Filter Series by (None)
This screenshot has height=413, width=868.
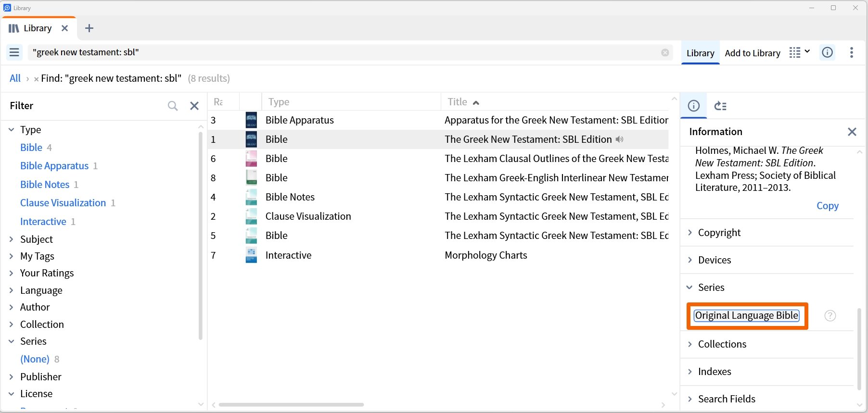[x=35, y=359]
